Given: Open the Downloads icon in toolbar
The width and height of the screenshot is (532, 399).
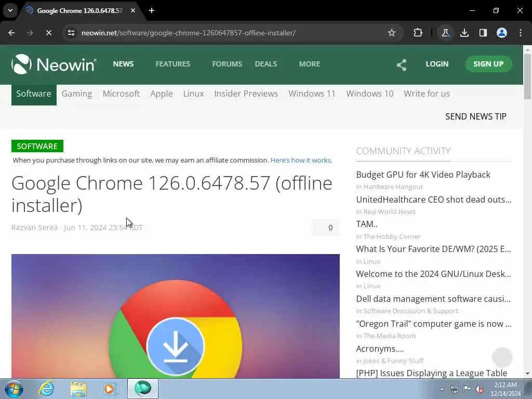Looking at the screenshot, I should point(464,33).
